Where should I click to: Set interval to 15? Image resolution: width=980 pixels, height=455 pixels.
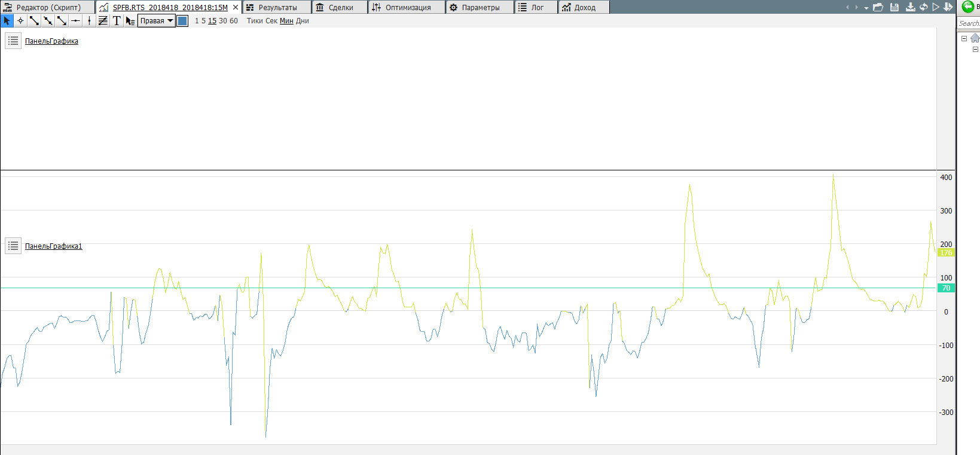212,21
